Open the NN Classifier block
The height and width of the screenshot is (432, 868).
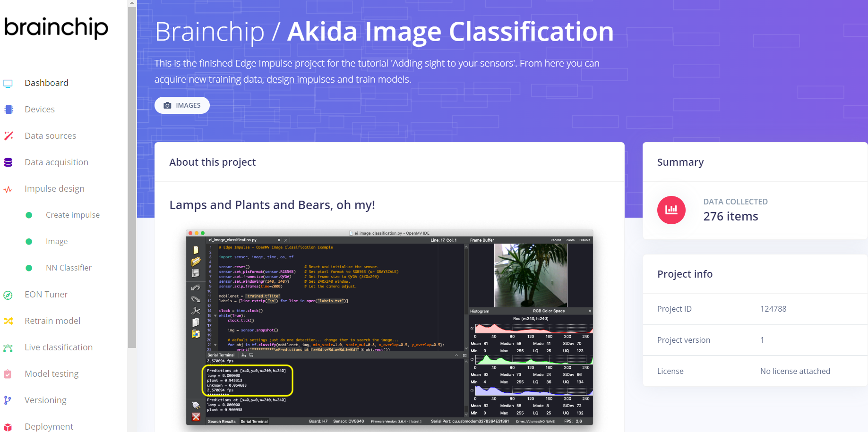tap(69, 268)
